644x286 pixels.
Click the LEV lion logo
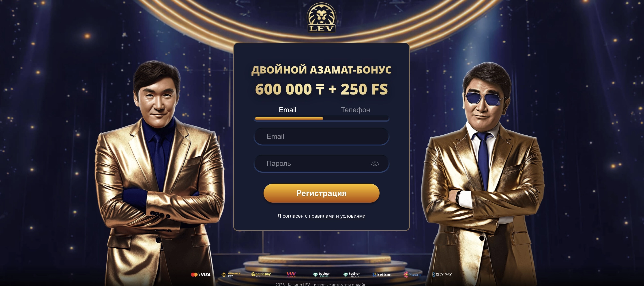click(321, 17)
